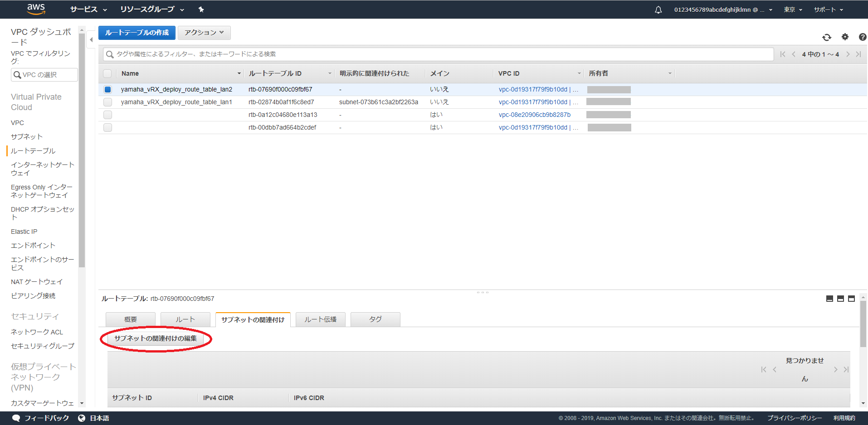Click ルートテーブルの作成 button
The height and width of the screenshot is (425, 868).
(x=137, y=33)
